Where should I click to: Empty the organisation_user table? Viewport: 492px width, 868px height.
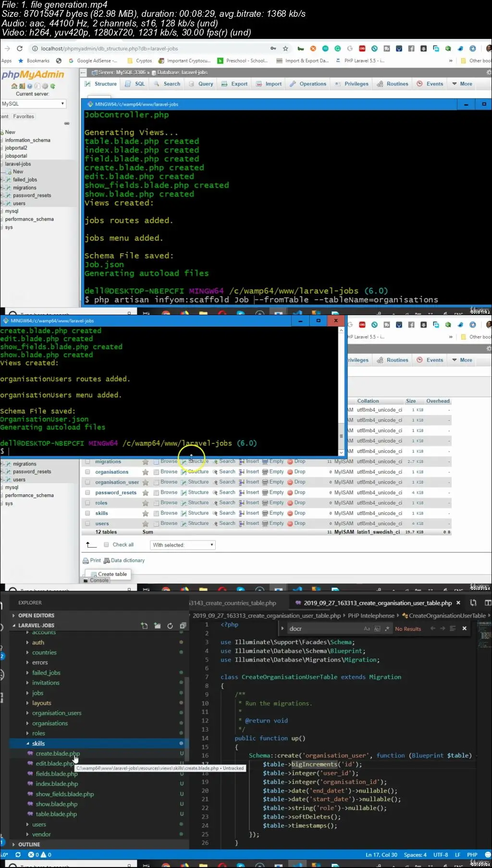pyautogui.click(x=273, y=482)
